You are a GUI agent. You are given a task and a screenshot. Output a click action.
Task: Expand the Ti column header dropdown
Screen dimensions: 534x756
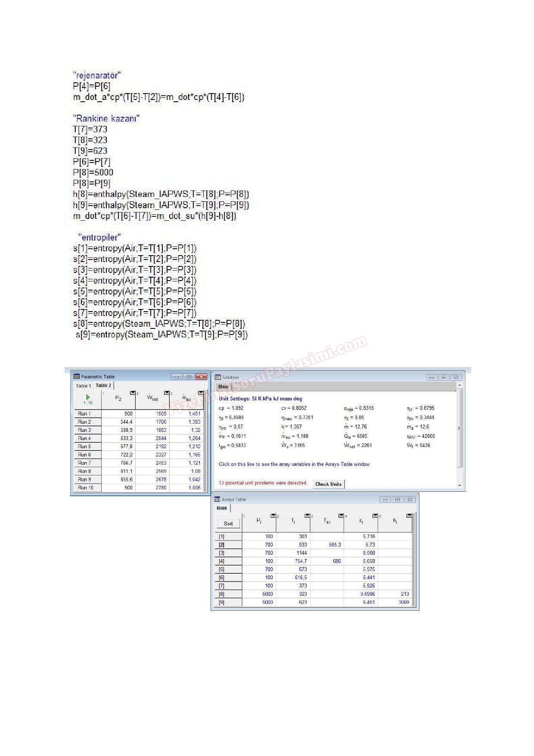click(307, 515)
